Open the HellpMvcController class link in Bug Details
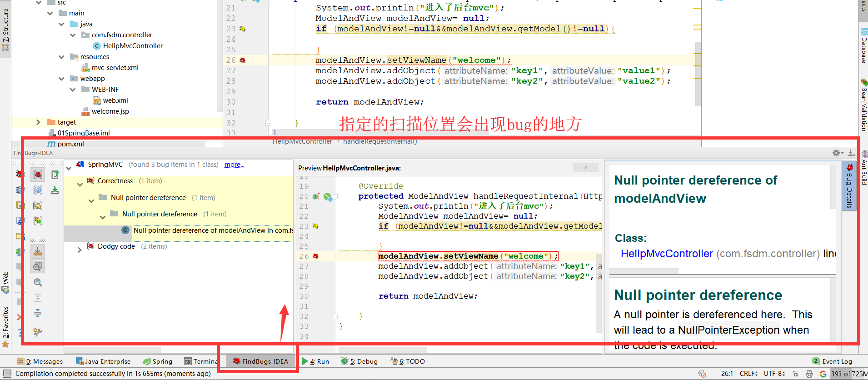Image resolution: width=868 pixels, height=380 pixels. (x=667, y=254)
